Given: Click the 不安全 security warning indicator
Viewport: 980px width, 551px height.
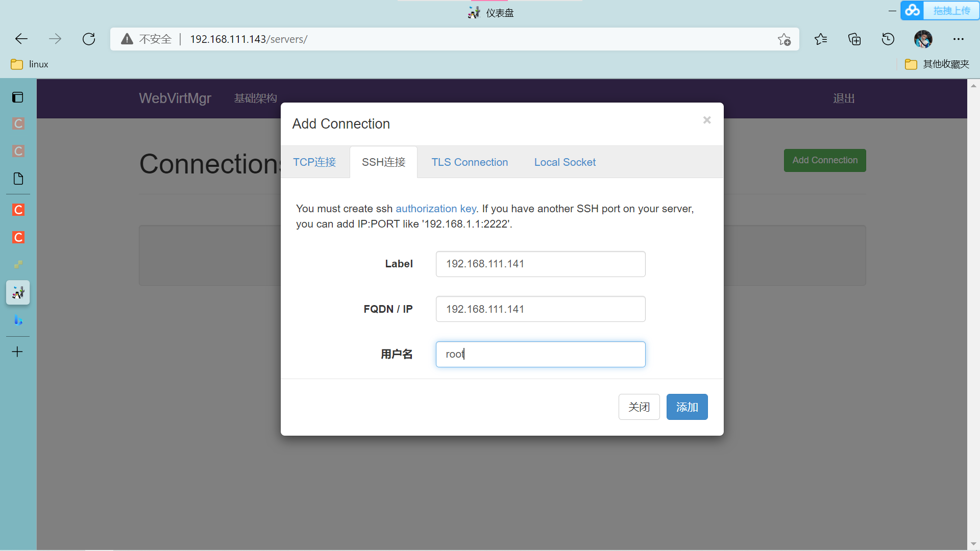Looking at the screenshot, I should [146, 39].
